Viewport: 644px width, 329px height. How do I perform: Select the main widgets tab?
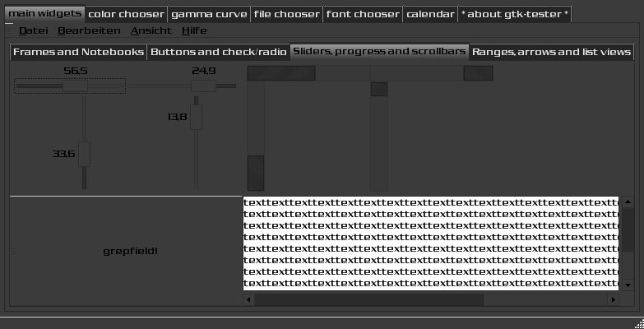coord(44,13)
